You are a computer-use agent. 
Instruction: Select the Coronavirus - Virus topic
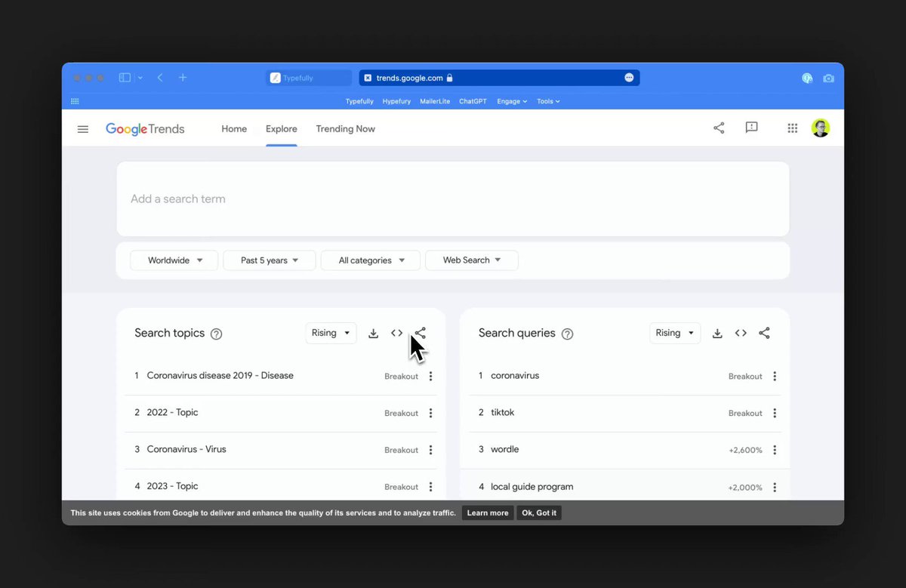pos(186,450)
